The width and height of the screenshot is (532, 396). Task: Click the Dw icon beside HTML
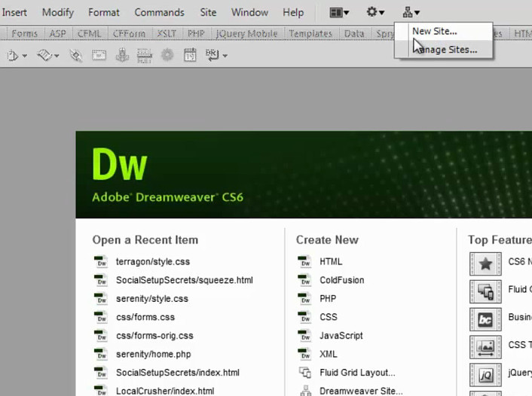[x=305, y=262]
